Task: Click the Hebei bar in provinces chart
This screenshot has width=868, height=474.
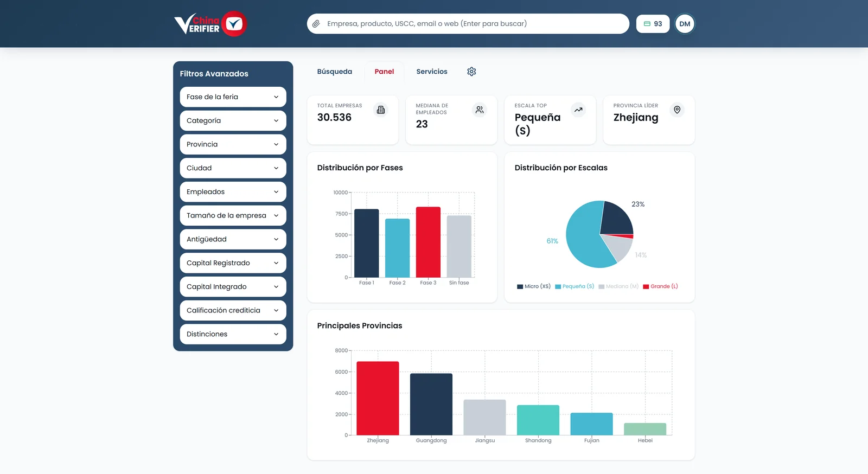Action: point(645,429)
